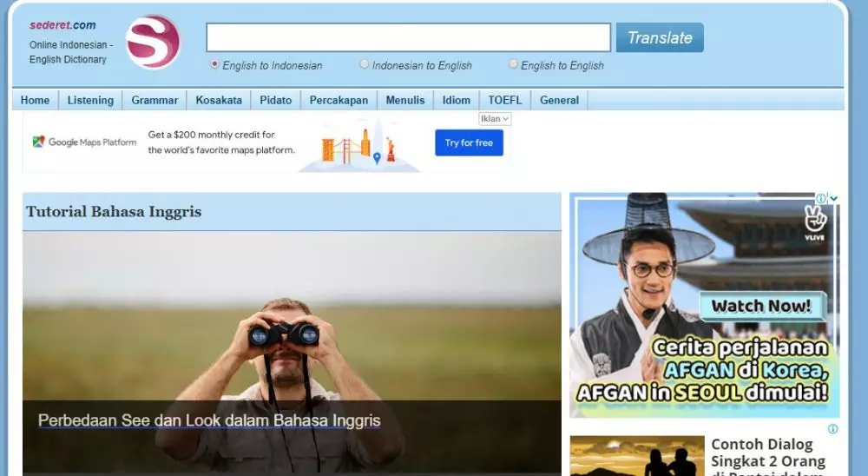868x476 pixels.
Task: Select Indonesian to English radio button
Action: [364, 64]
